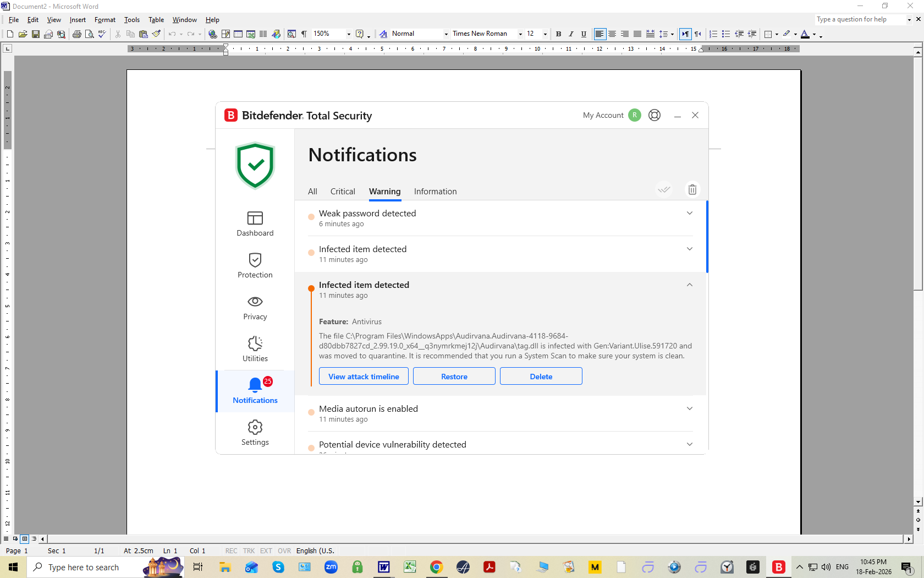Open the Zoom 150% dropdown
The image size is (924, 578).
(x=349, y=34)
